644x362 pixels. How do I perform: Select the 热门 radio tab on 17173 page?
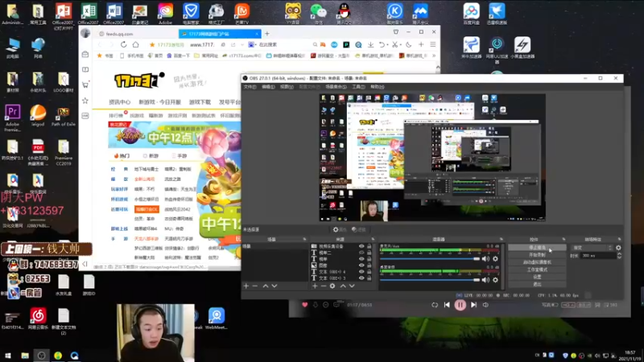click(x=122, y=156)
